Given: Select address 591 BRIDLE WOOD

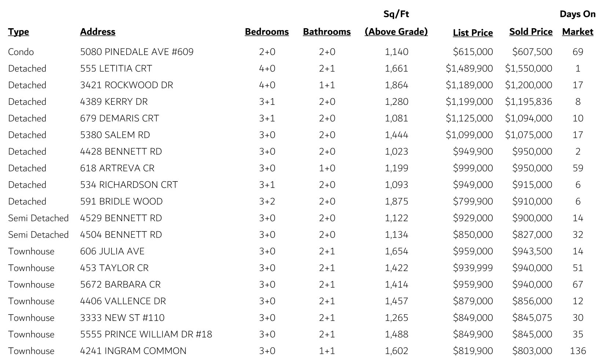Looking at the screenshot, I should pos(121,201).
